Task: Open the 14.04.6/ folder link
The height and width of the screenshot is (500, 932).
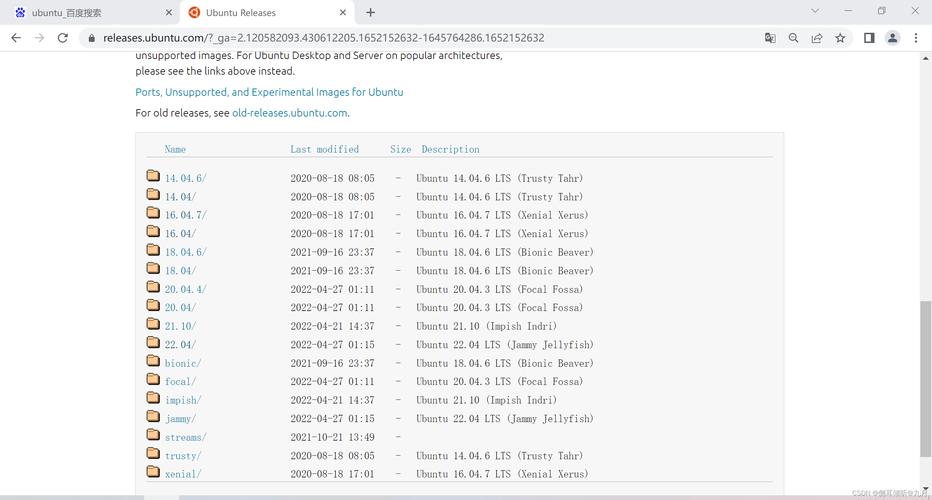Action: [185, 178]
